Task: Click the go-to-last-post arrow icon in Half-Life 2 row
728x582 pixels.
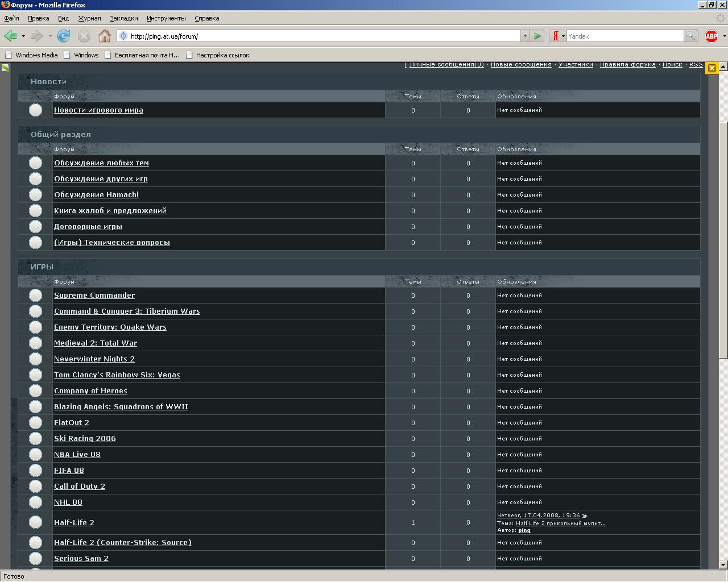Action: pyautogui.click(x=585, y=516)
